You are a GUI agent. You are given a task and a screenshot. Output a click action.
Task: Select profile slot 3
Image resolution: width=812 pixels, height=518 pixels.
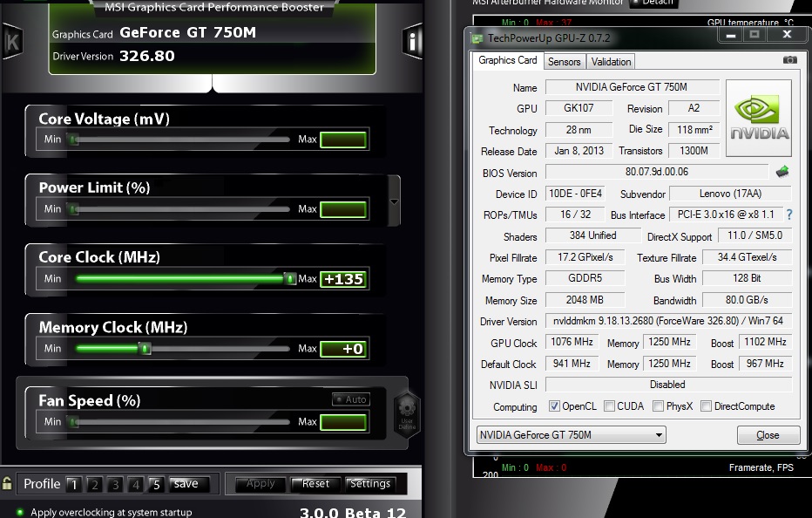116,484
